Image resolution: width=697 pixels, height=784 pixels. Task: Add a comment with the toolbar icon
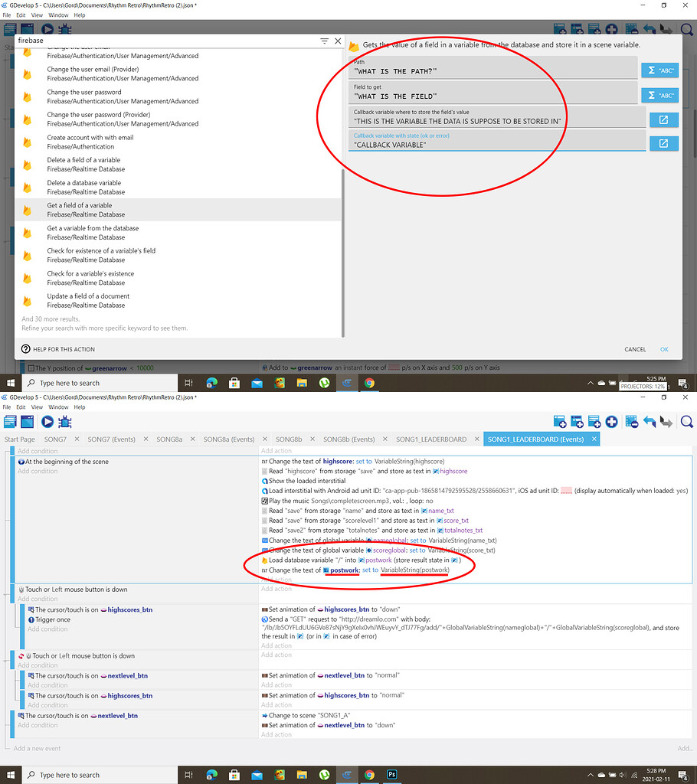[594, 422]
